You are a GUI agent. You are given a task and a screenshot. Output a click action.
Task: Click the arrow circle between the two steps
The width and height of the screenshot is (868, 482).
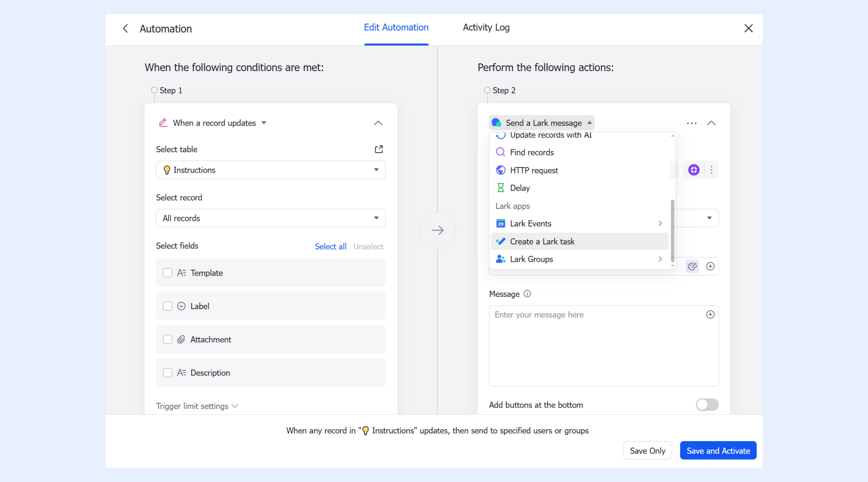438,230
